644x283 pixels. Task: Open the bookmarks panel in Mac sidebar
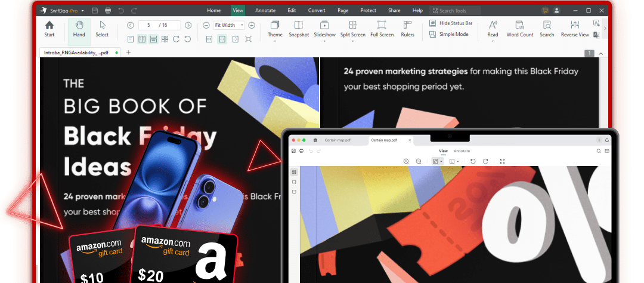(294, 182)
